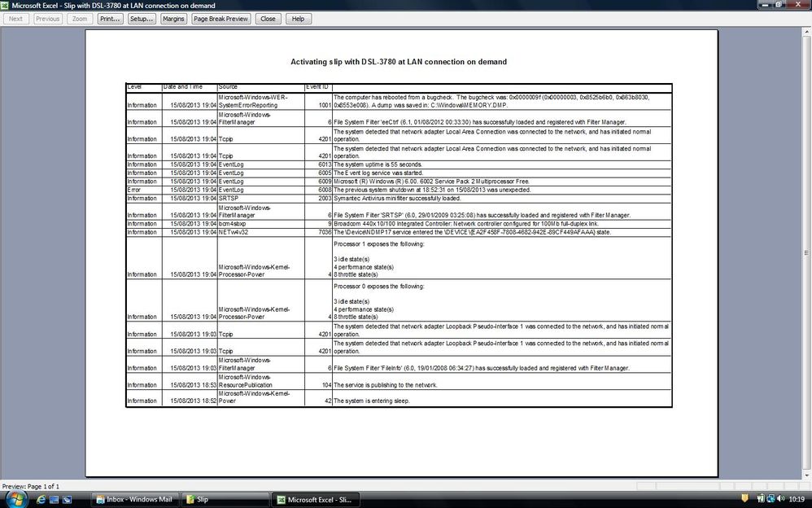The width and height of the screenshot is (812, 508).
Task: Click the Next page button
Action: [x=16, y=19]
